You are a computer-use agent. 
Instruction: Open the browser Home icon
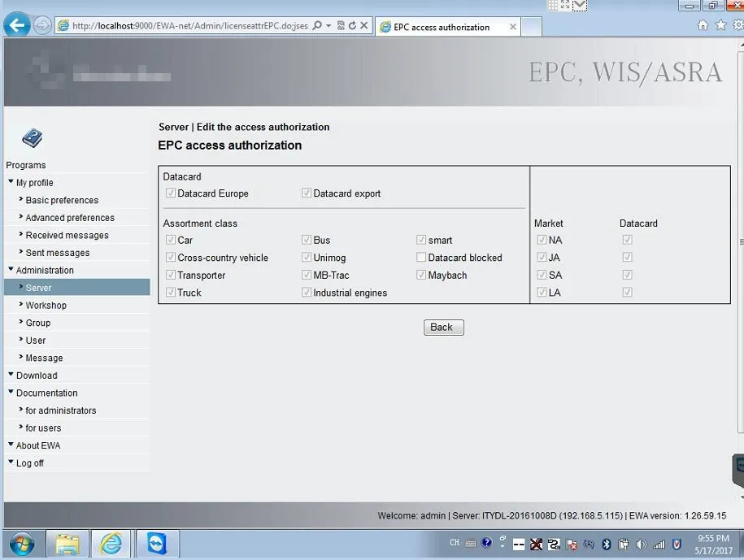703,25
